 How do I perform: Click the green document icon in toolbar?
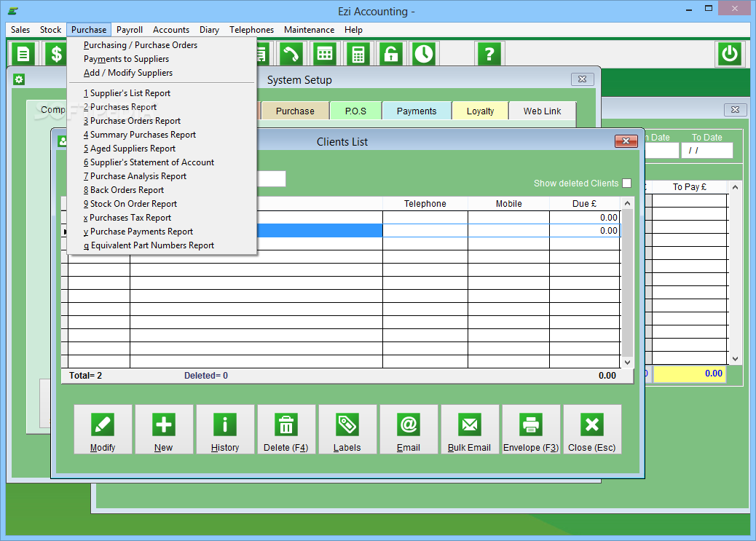click(23, 54)
